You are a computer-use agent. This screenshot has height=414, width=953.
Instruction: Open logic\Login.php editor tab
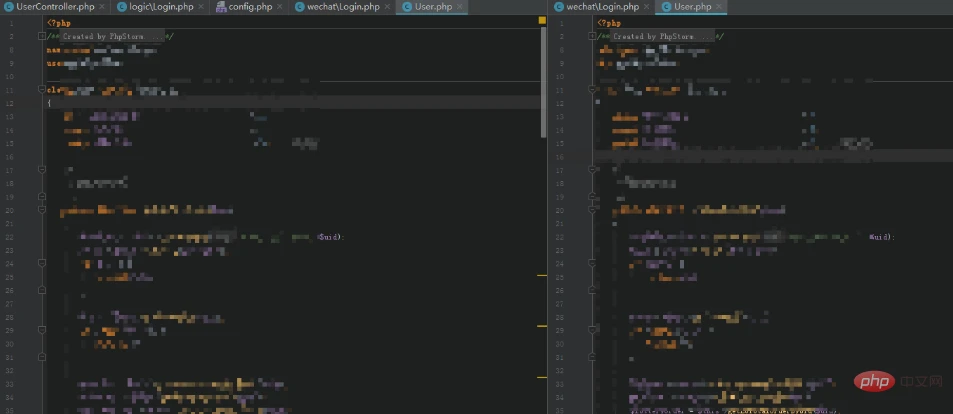[x=160, y=7]
